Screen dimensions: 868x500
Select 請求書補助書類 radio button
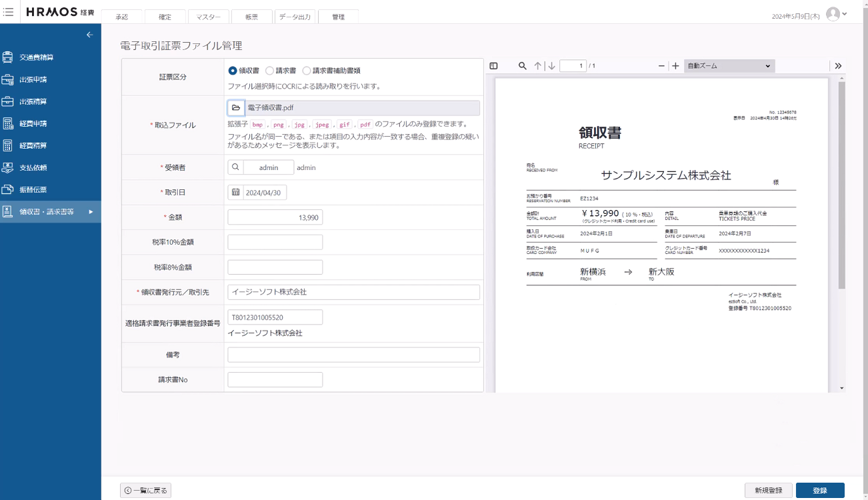click(x=307, y=71)
